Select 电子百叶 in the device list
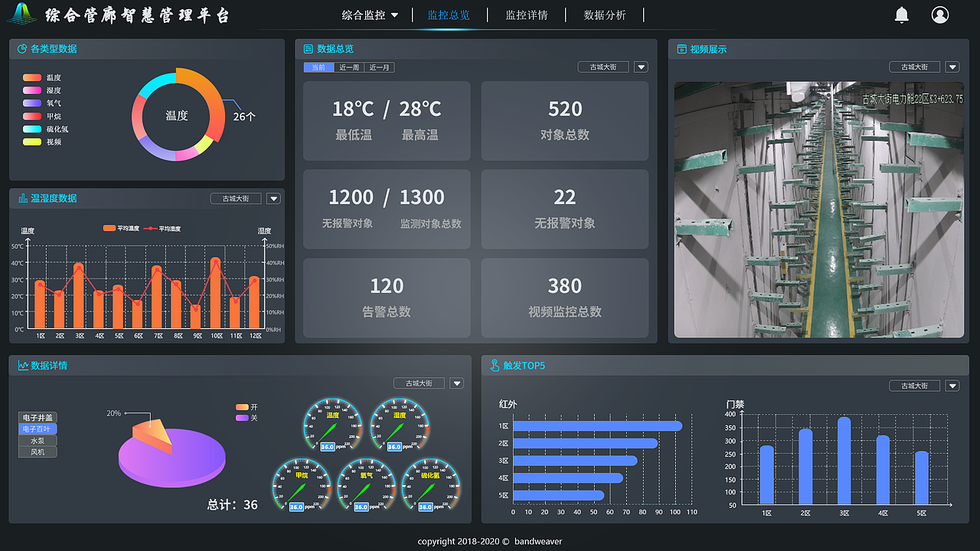This screenshot has width=980, height=551. pyautogui.click(x=38, y=429)
